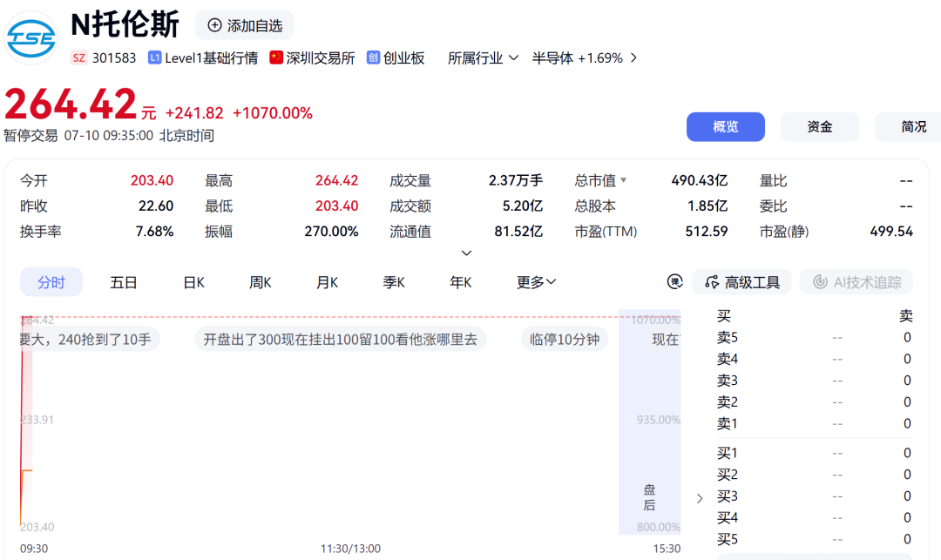941x560 pixels.
Task: Click the 成交额 value 5.20亿
Action: pos(522,206)
